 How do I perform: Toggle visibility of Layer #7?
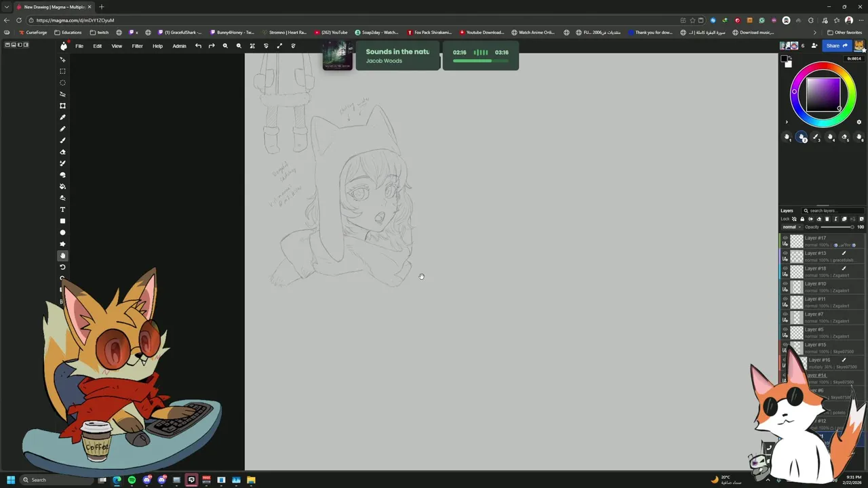point(785,314)
